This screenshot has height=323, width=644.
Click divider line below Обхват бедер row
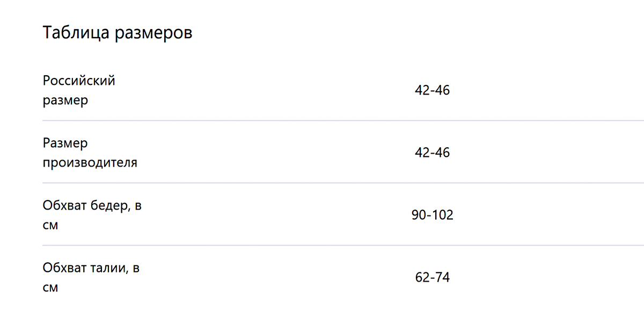tap(343, 245)
